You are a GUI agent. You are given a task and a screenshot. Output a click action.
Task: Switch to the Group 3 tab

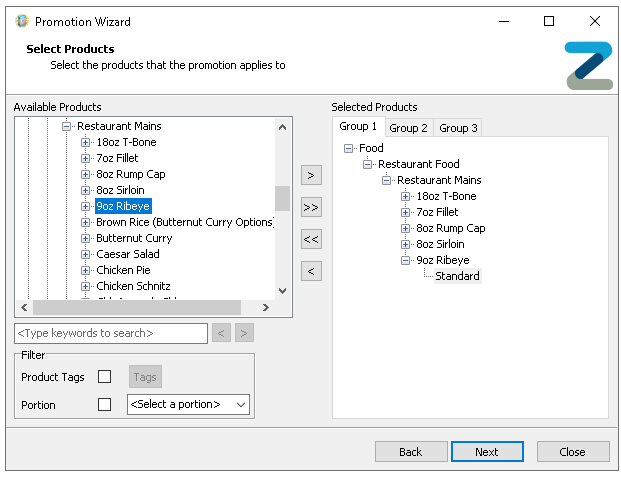(458, 128)
